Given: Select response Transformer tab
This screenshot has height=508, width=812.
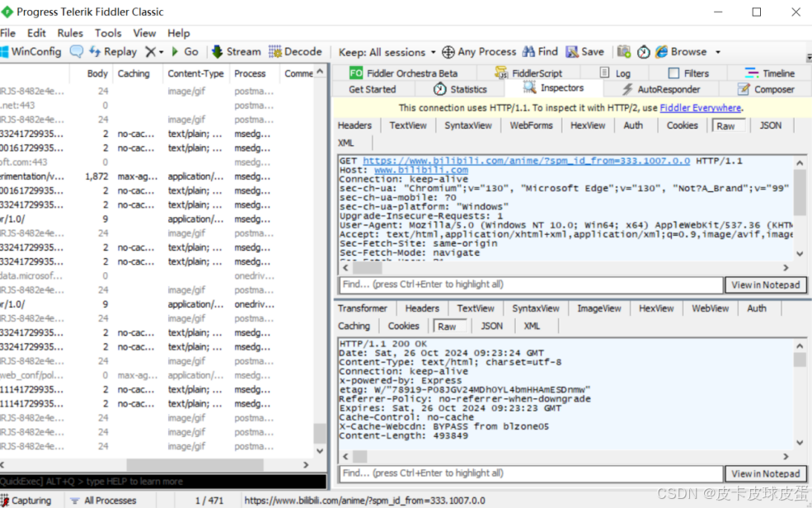Looking at the screenshot, I should coord(363,308).
